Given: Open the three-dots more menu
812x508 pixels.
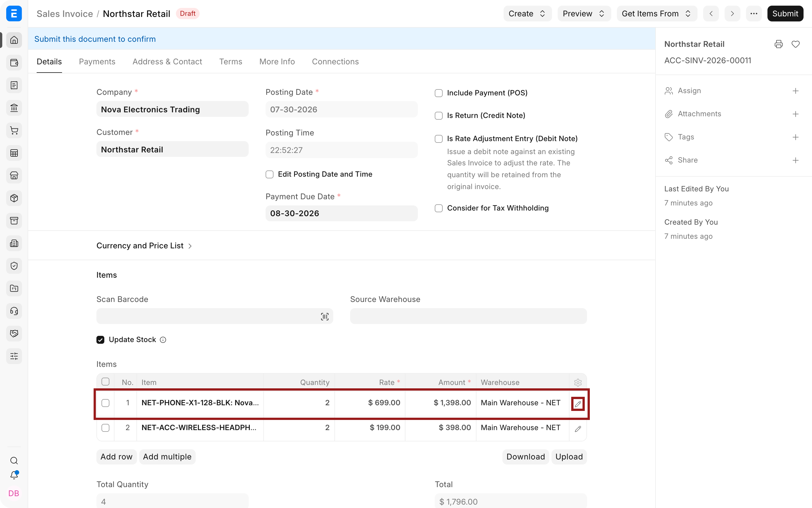Looking at the screenshot, I should tap(754, 14).
